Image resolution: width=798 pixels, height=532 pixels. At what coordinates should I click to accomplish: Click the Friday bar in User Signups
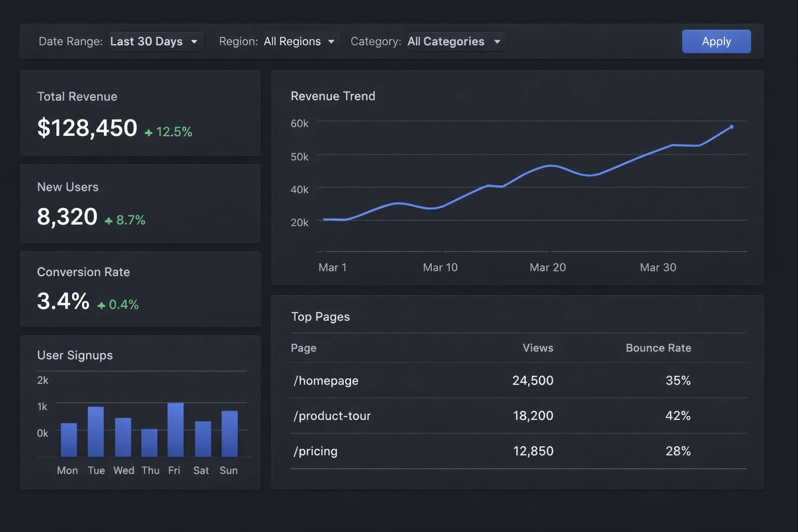175,430
